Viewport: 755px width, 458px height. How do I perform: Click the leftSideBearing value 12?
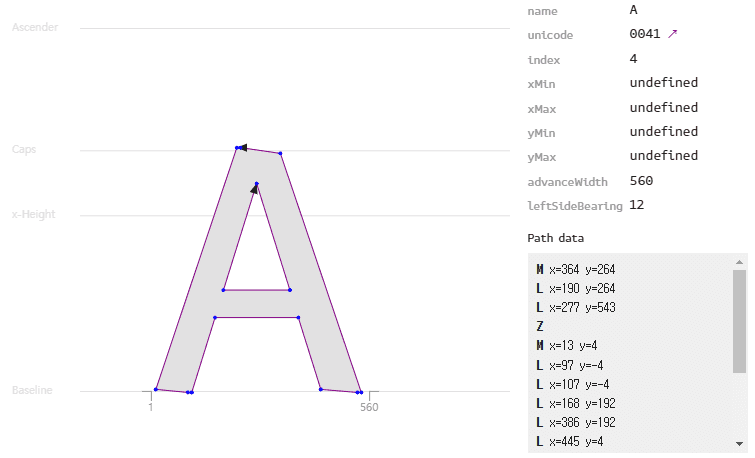tap(637, 205)
